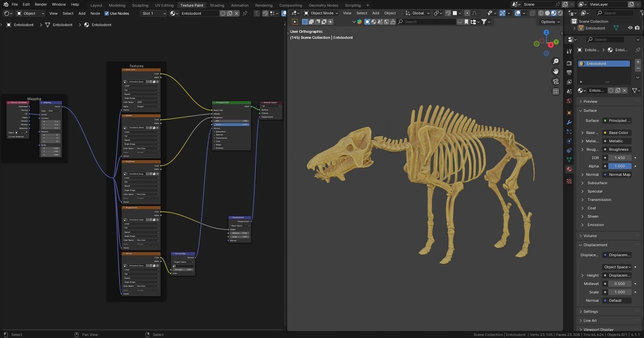Add a new material slot
644x338 pixels.
pos(638,62)
